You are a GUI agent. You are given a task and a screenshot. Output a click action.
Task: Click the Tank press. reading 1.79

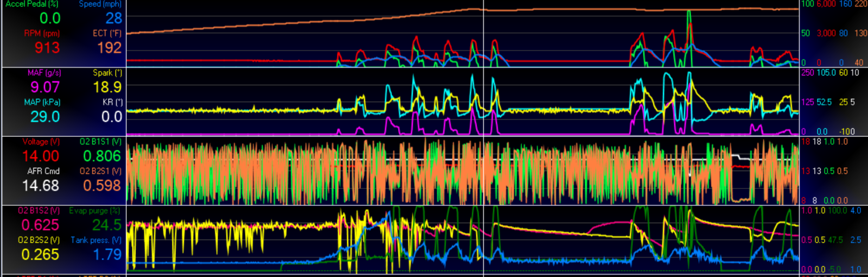point(107,255)
